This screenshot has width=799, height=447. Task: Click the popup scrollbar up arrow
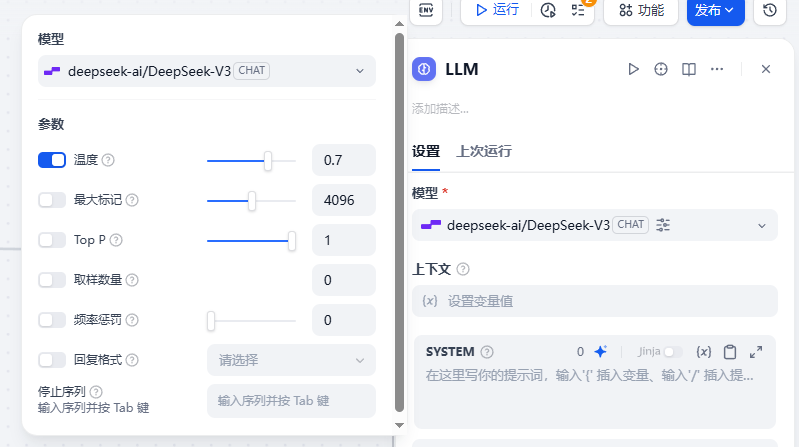(x=400, y=24)
